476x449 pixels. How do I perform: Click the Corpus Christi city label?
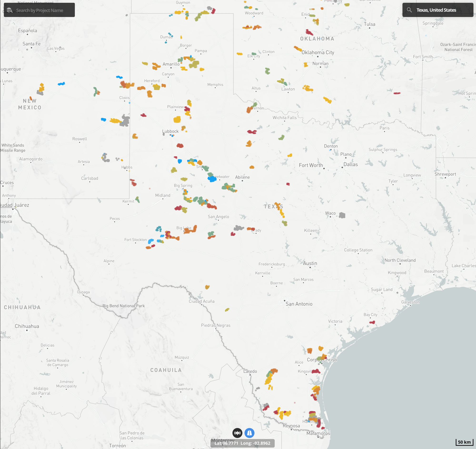tap(322, 360)
